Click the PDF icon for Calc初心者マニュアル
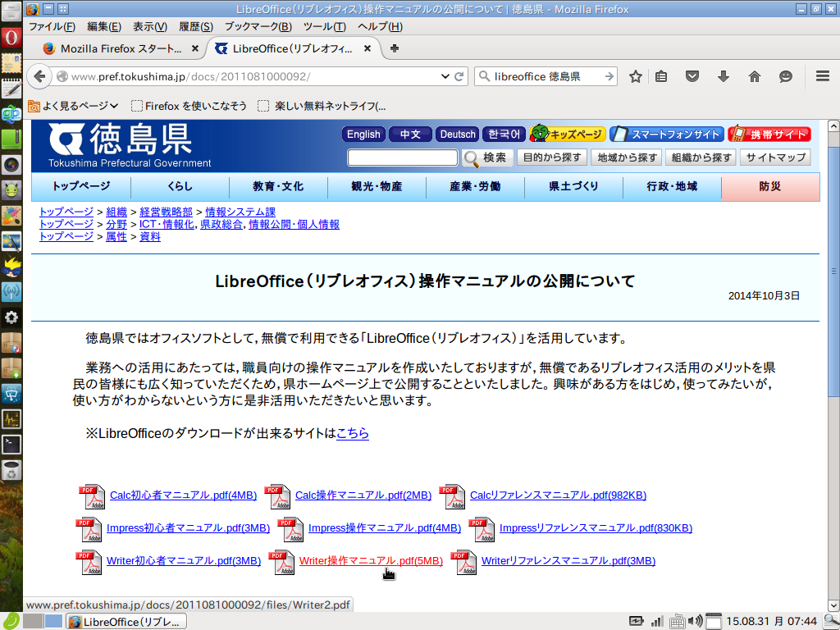Image resolution: width=840 pixels, height=630 pixels. [x=92, y=496]
